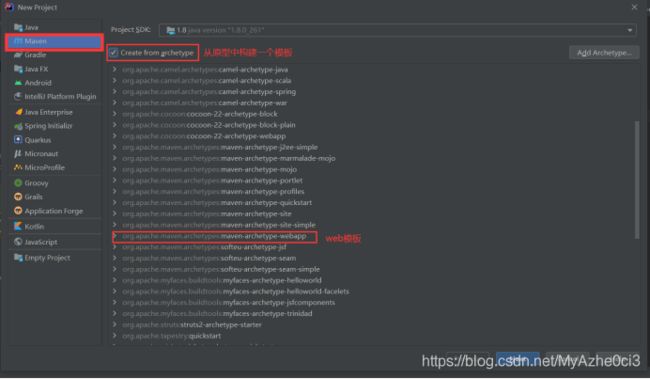The width and height of the screenshot is (650, 379).
Task: Select cocoon-22-archetype-block-plain row
Action: click(209, 125)
